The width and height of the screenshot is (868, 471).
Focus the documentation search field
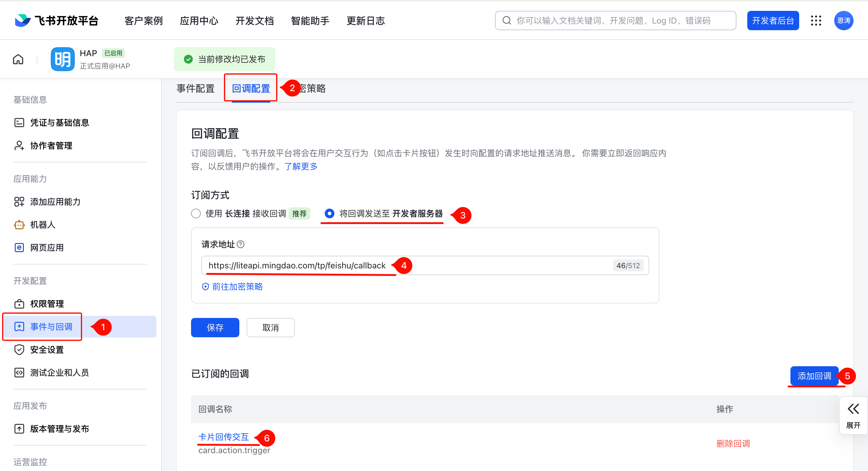coord(615,21)
